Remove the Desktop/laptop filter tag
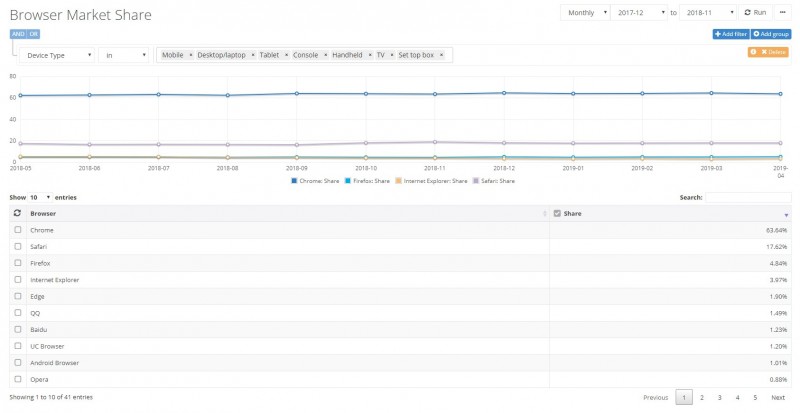800x413 pixels. [253, 55]
